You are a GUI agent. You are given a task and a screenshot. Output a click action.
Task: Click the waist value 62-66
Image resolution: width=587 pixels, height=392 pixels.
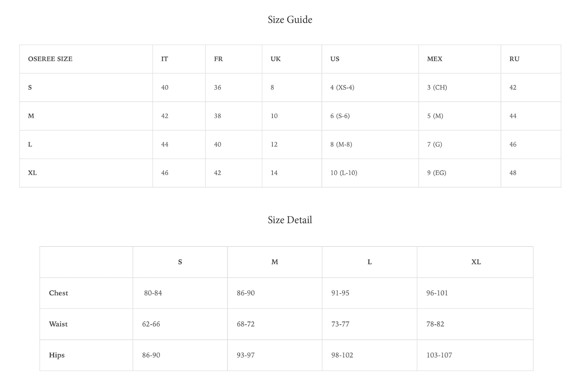151,324
